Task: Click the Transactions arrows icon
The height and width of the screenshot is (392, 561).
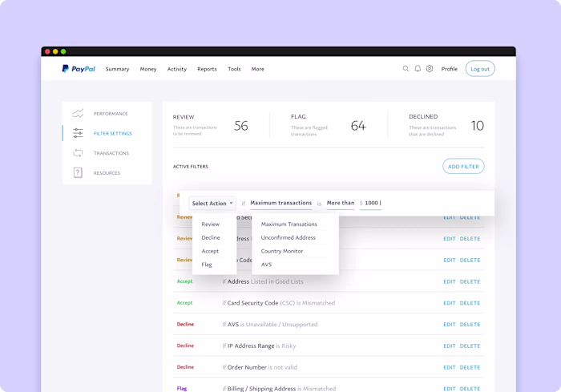Action: pyautogui.click(x=78, y=153)
